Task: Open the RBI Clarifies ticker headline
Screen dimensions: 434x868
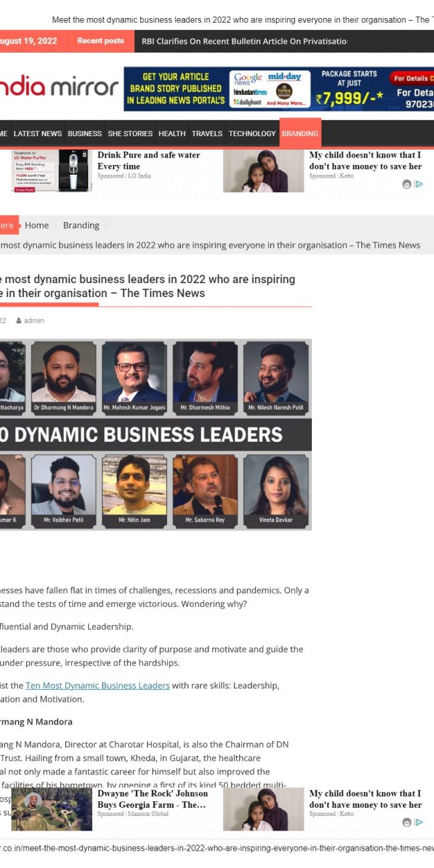Action: pos(244,41)
